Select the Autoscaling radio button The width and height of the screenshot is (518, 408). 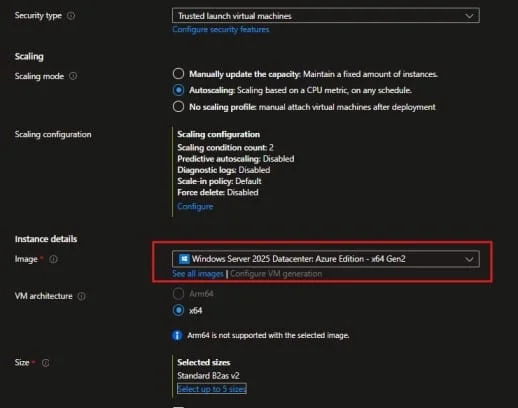[x=178, y=90]
